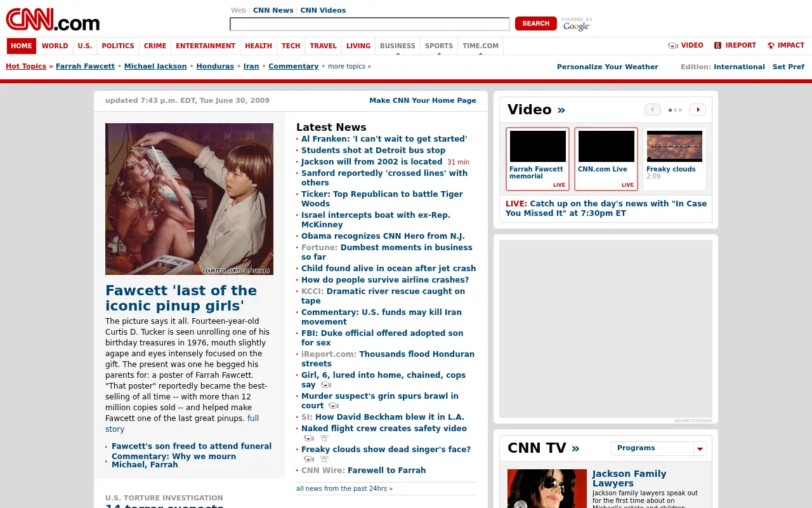812x508 pixels.
Task: Click the red SEARCH button
Action: [x=536, y=23]
